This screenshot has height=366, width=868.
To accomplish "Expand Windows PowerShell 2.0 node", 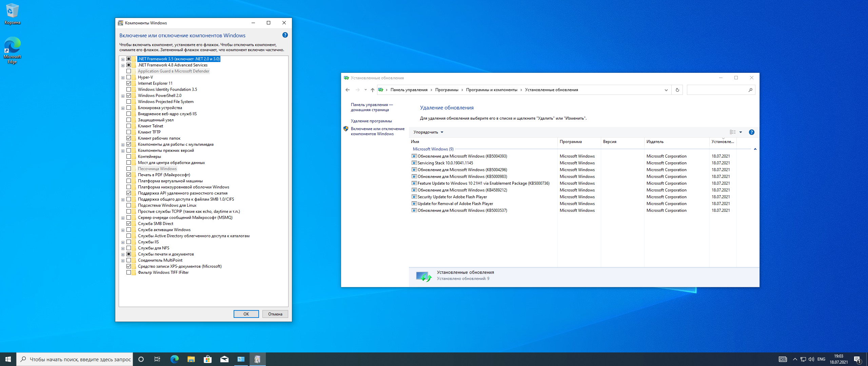I will [123, 96].
